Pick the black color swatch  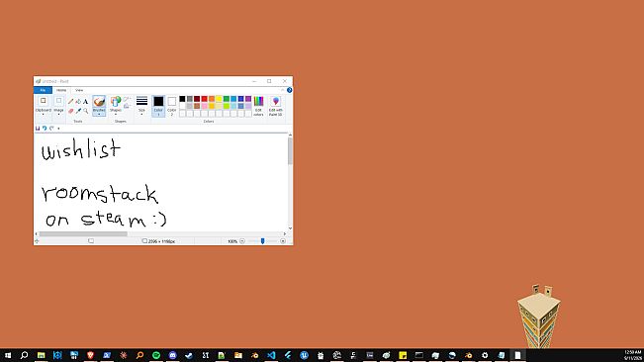point(182,99)
